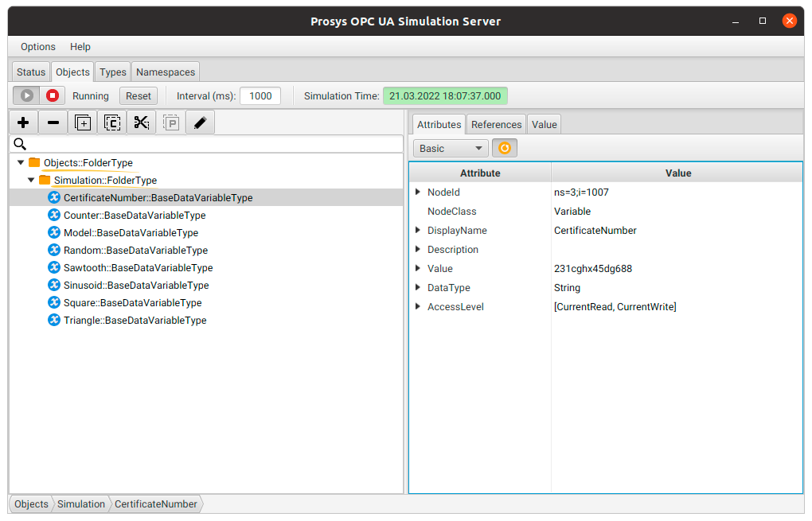The image size is (812, 521).
Task: Select the Attributes tab
Action: (x=439, y=124)
